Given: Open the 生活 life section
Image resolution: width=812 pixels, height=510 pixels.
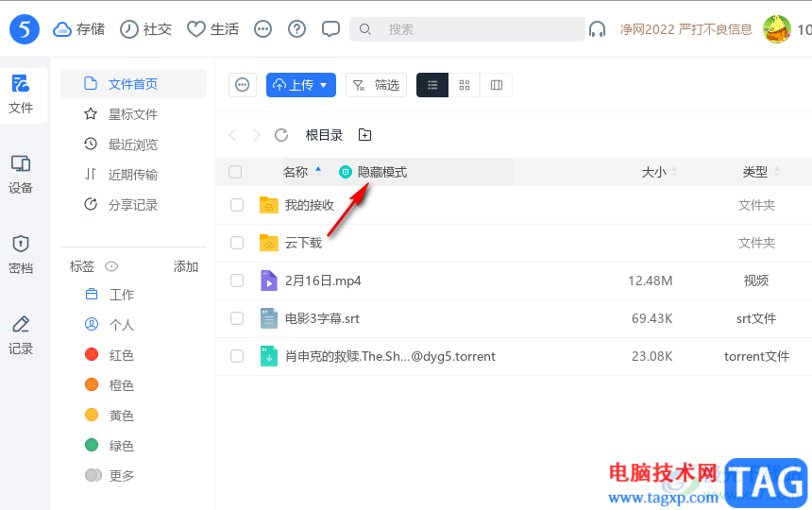Looking at the screenshot, I should coord(212,29).
